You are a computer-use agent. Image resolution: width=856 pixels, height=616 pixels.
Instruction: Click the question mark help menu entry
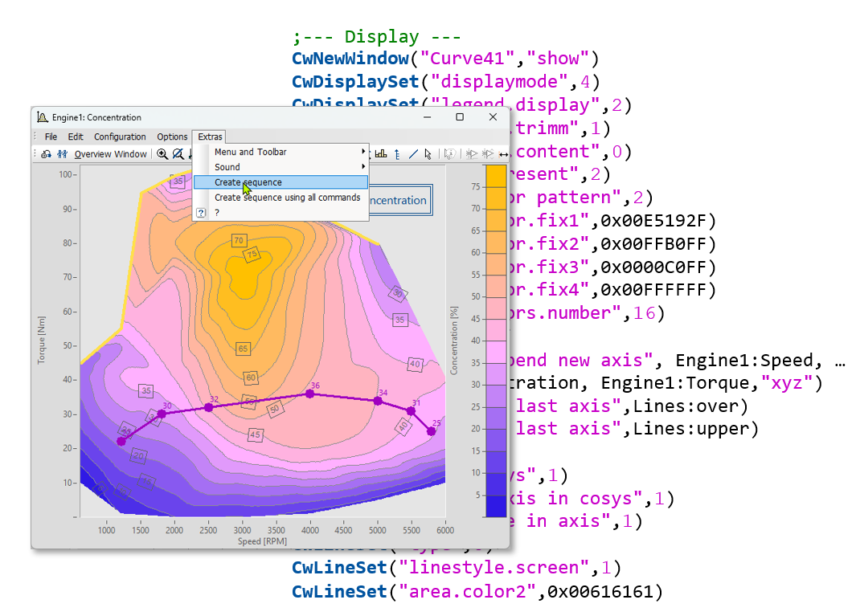coord(281,213)
